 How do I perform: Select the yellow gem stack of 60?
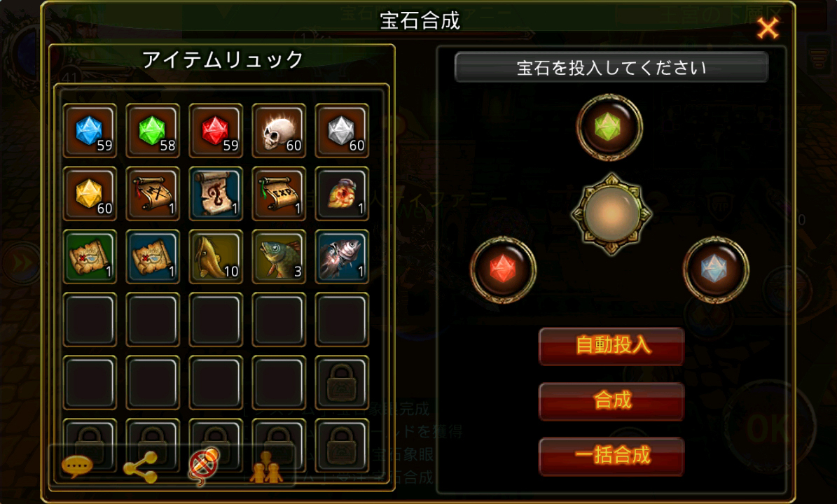pyautogui.click(x=90, y=194)
